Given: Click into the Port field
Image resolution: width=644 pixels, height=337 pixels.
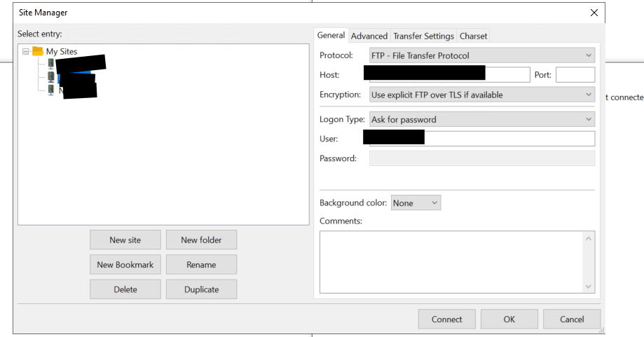Looking at the screenshot, I should pyautogui.click(x=575, y=75).
